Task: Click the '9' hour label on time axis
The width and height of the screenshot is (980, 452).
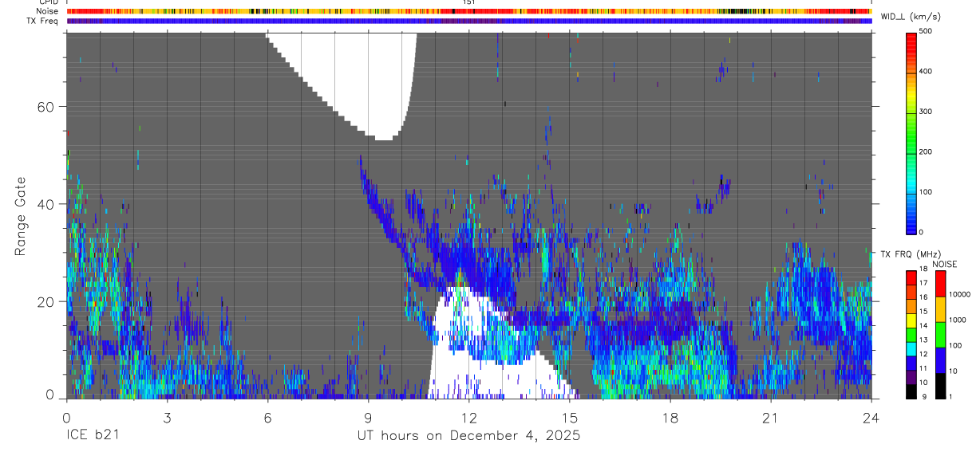Action: [368, 417]
